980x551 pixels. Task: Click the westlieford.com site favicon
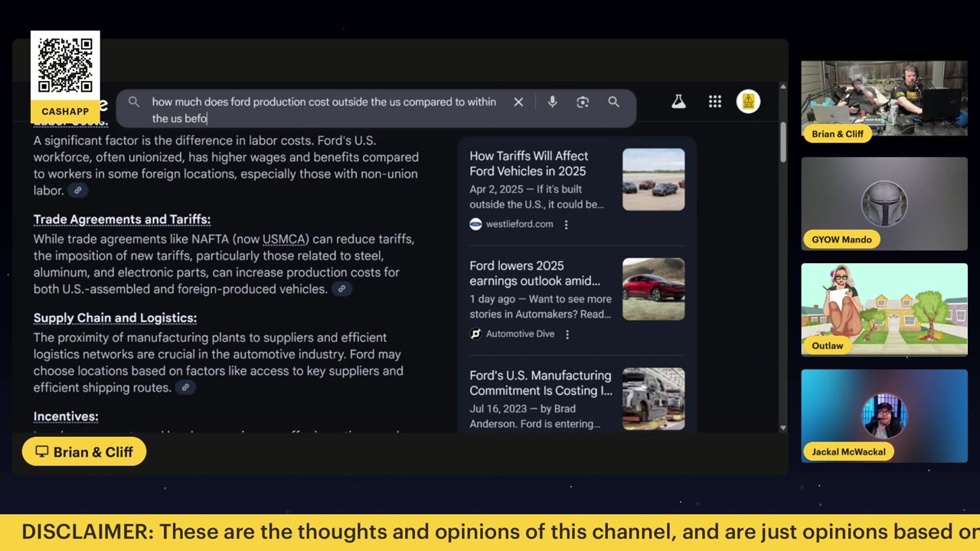click(475, 224)
